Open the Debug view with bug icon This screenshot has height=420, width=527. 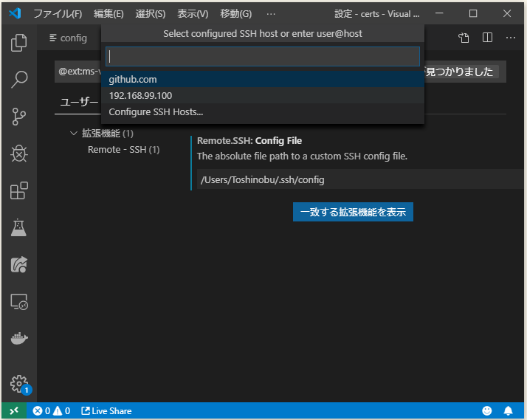19,154
